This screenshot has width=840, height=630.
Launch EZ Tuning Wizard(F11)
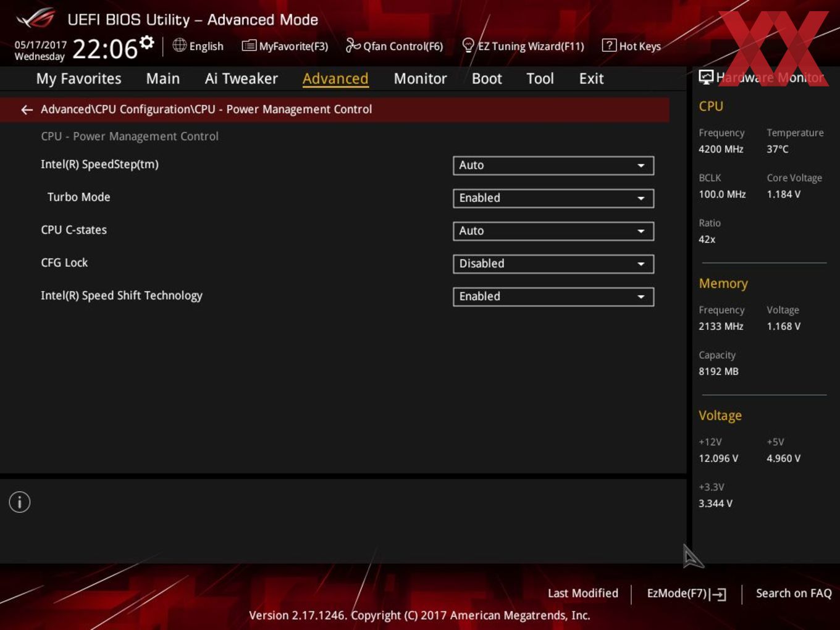pos(523,46)
